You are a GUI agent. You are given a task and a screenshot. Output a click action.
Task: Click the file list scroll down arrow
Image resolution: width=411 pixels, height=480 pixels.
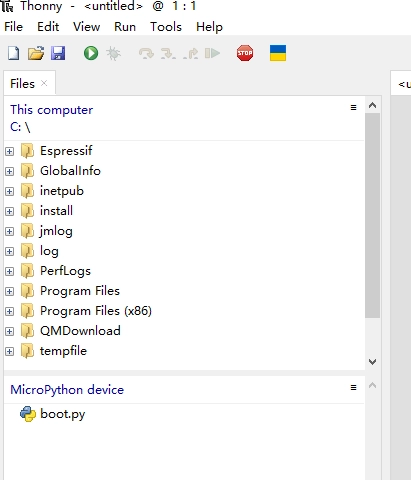pyautogui.click(x=373, y=362)
